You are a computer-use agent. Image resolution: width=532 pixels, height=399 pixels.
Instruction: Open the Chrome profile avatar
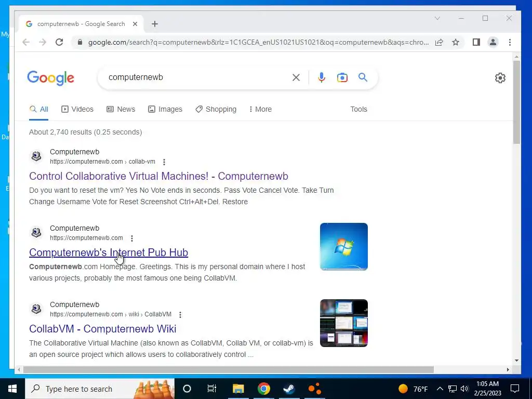pyautogui.click(x=493, y=42)
